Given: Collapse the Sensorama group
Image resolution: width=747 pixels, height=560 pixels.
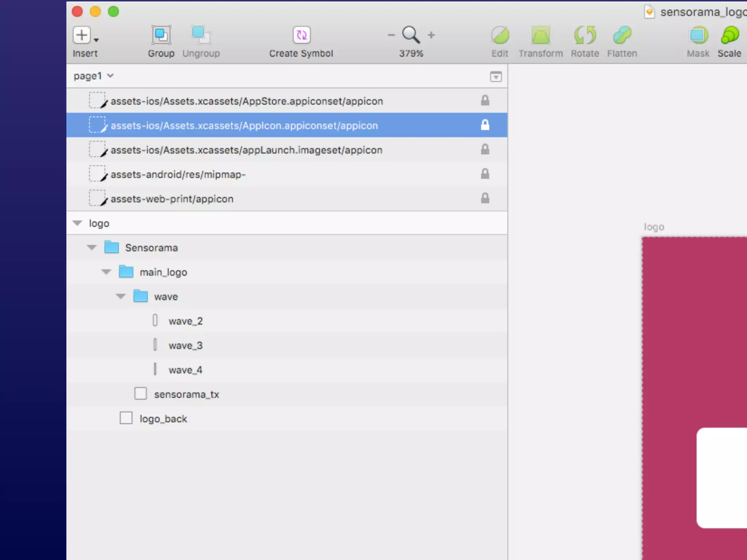Looking at the screenshot, I should pyautogui.click(x=92, y=248).
